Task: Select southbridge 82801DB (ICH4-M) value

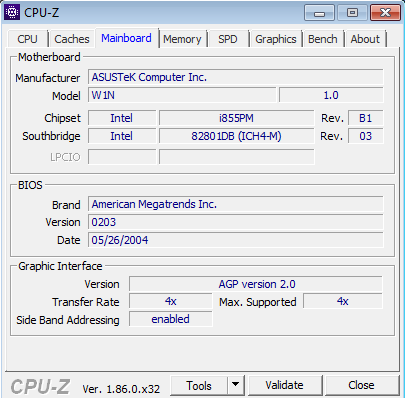Action: pos(236,136)
